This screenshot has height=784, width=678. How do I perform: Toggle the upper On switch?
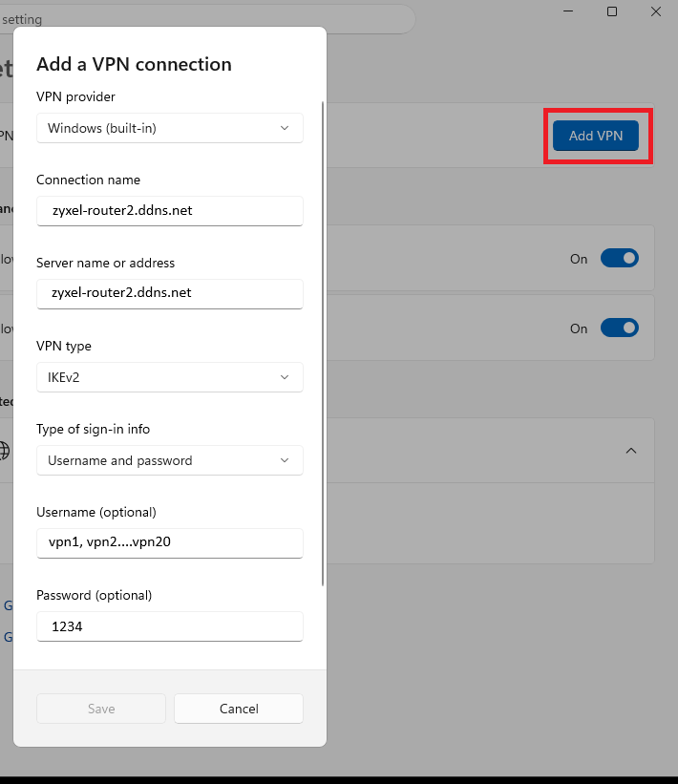[x=619, y=258]
